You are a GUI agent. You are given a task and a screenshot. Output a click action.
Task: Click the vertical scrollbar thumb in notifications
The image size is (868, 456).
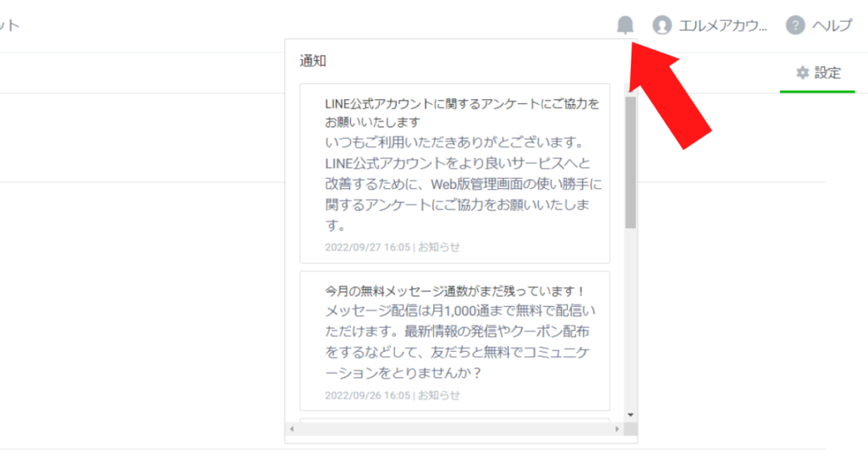(x=631, y=163)
